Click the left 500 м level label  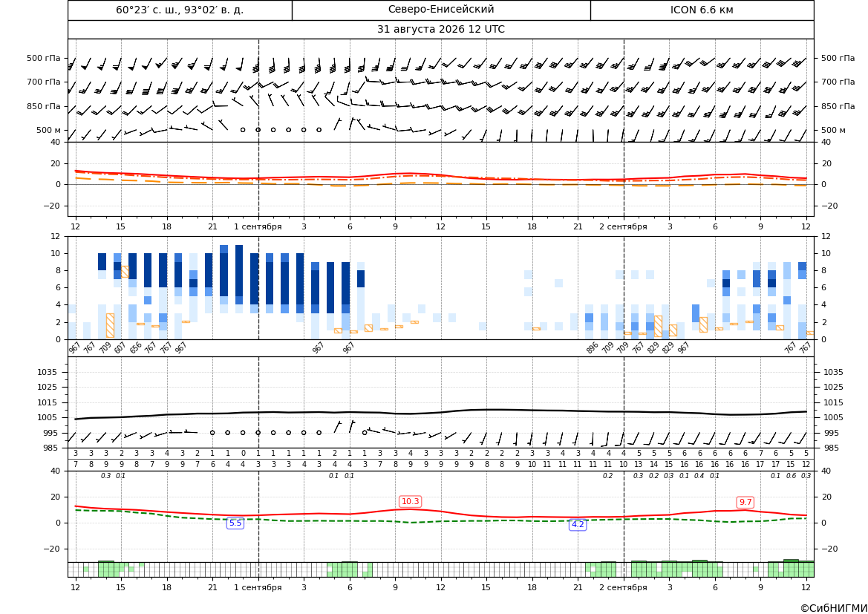[49, 130]
